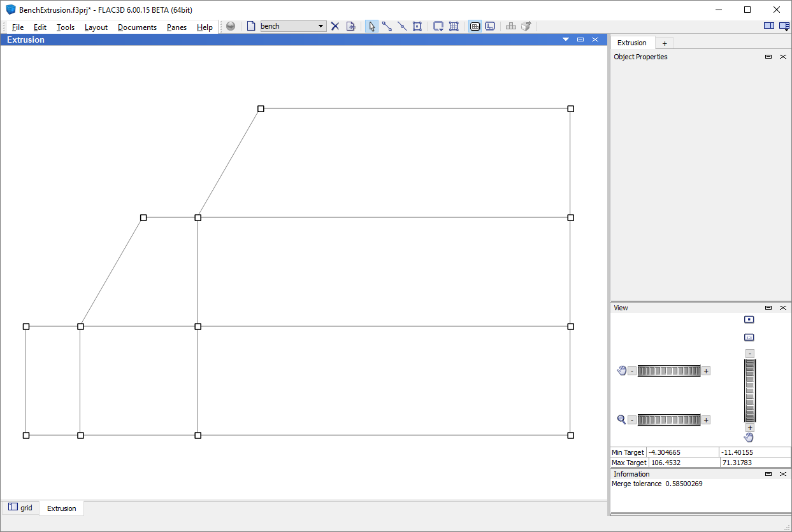Click the Min Target first value field
792x532 pixels.
coord(682,452)
